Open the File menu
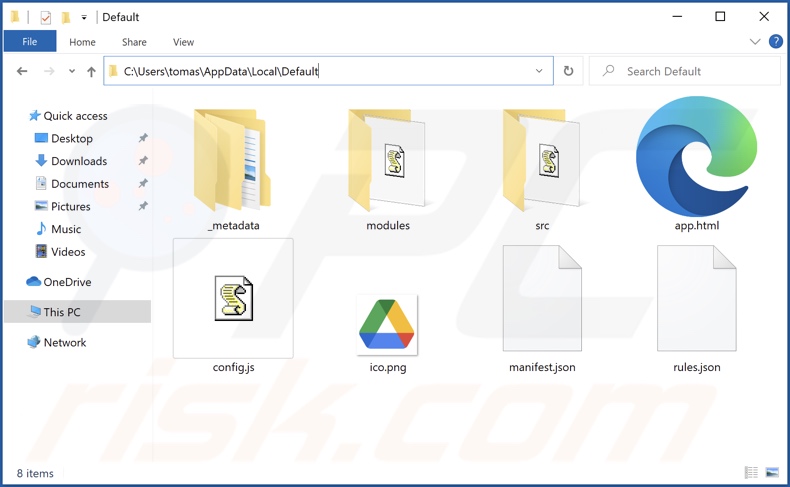This screenshot has width=790, height=487. pos(29,42)
